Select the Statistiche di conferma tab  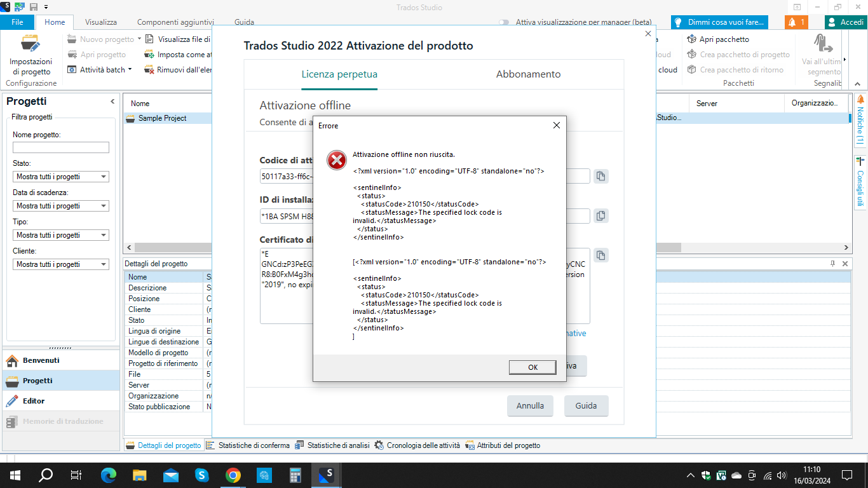[248, 445]
